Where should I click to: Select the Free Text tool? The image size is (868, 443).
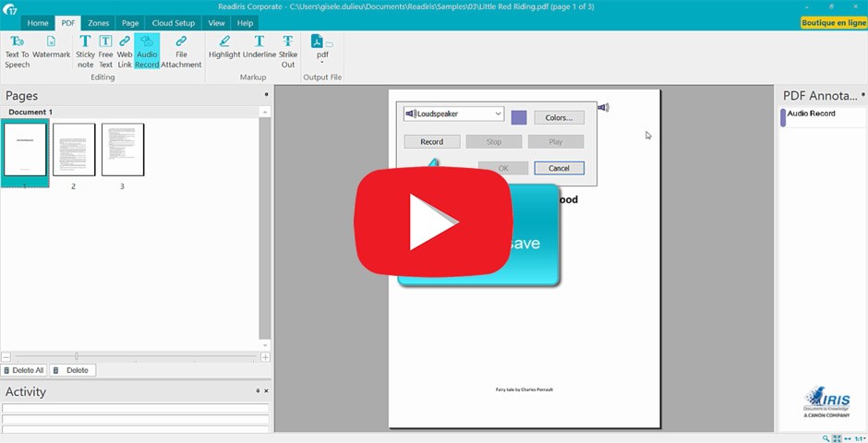click(x=106, y=51)
